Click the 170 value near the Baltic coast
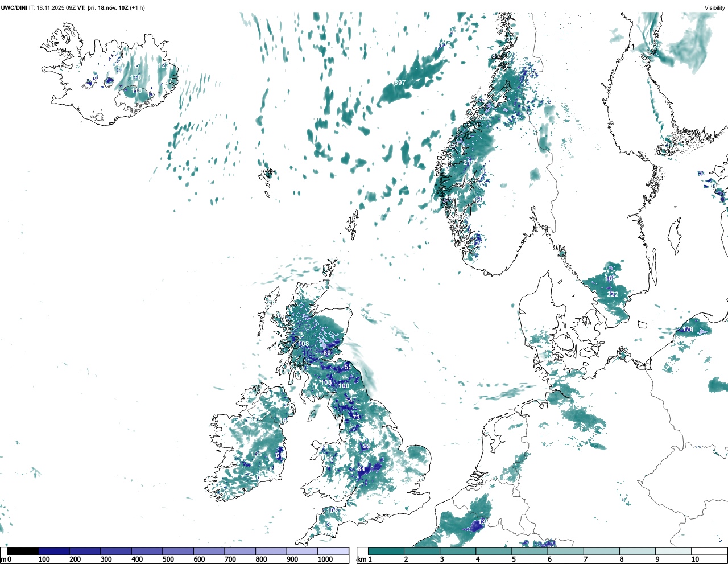 [x=688, y=330]
